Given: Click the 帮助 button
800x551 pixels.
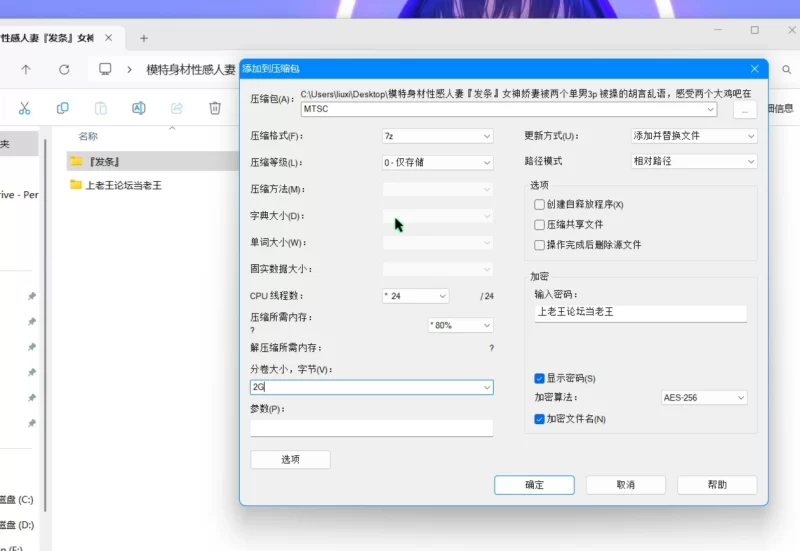Looking at the screenshot, I should pos(717,485).
